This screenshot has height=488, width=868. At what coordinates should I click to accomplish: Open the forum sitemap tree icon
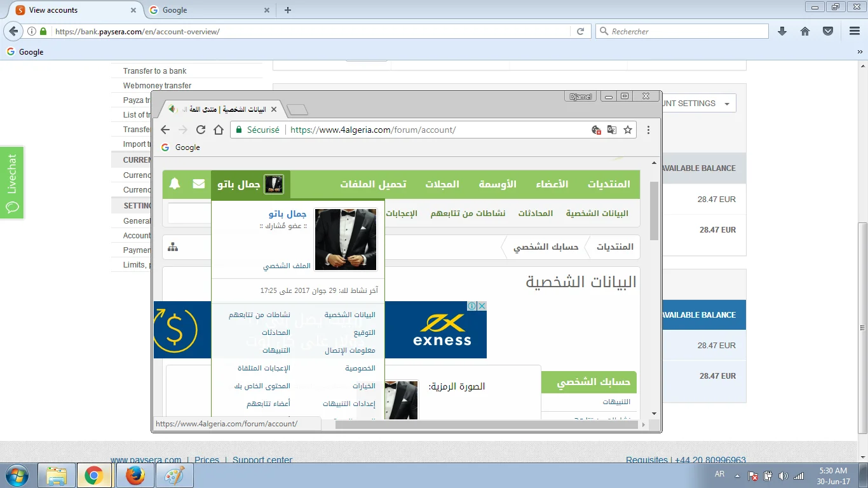pos(173,247)
